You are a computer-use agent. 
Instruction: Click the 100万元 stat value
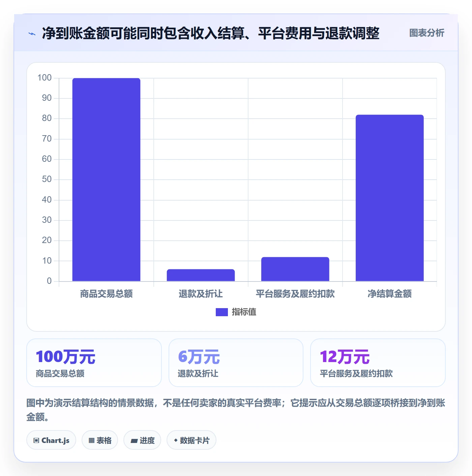(66, 357)
